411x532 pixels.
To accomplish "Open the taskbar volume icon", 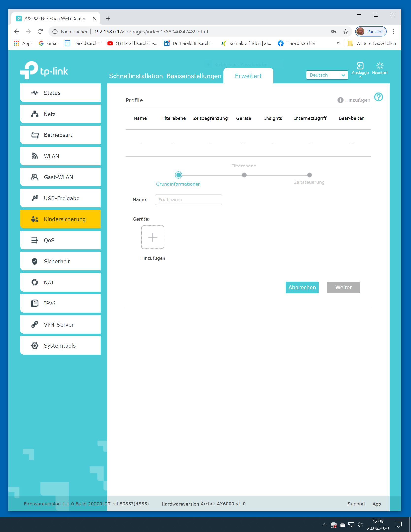I will pyautogui.click(x=360, y=525).
